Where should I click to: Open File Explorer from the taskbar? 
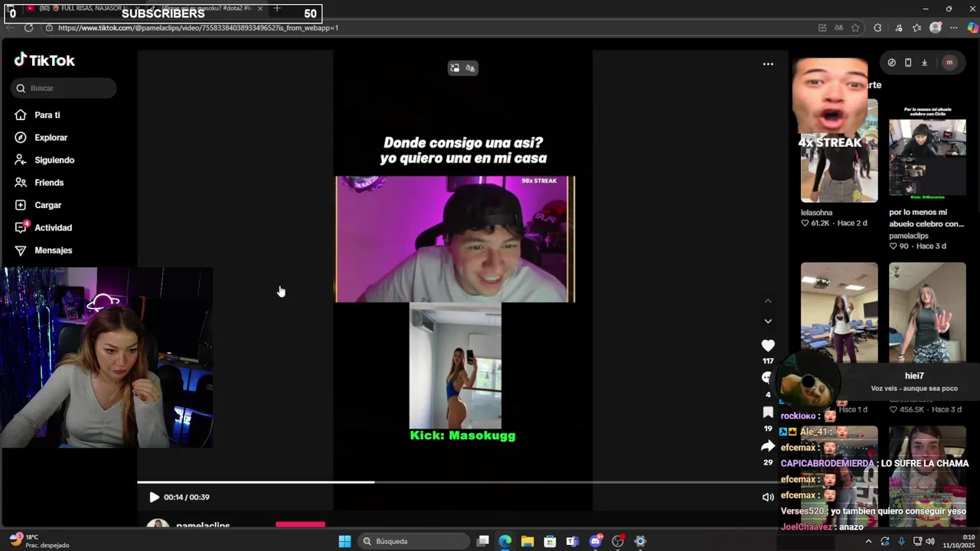528,541
